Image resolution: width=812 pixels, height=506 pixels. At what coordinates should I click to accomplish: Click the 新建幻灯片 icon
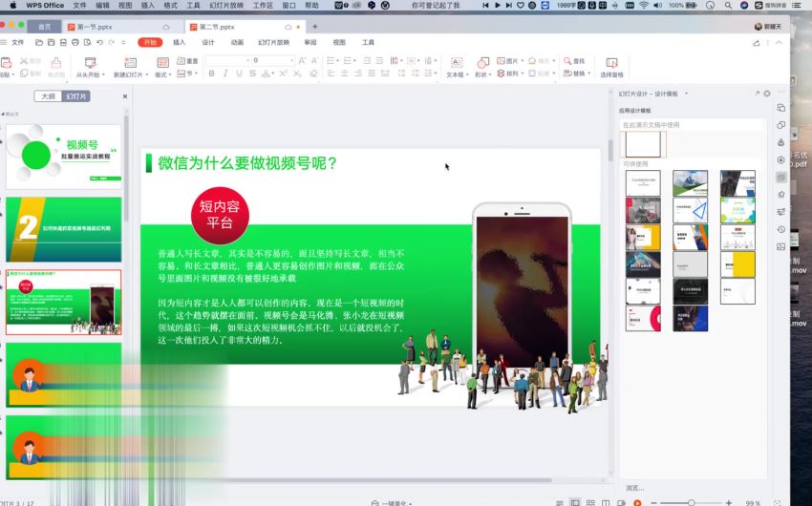click(131, 63)
